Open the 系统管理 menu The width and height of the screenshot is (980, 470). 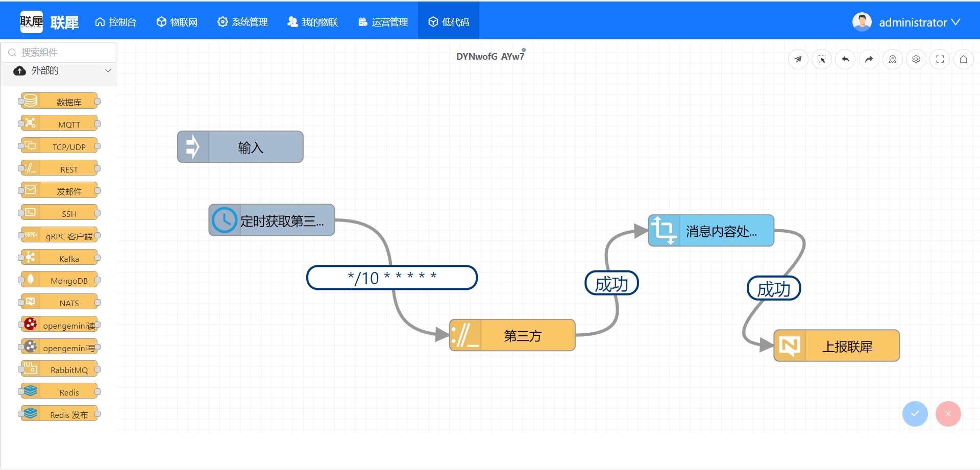[242, 22]
